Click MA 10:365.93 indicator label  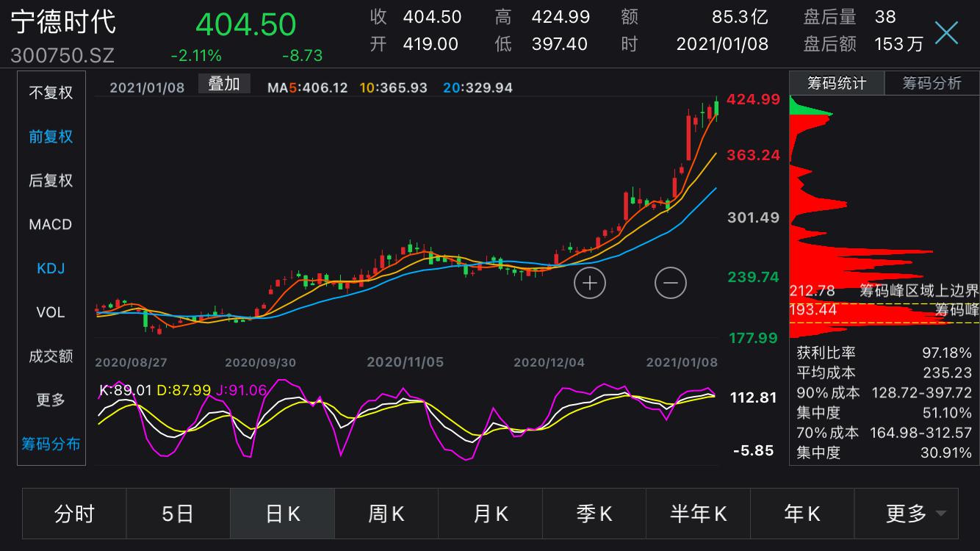point(394,87)
